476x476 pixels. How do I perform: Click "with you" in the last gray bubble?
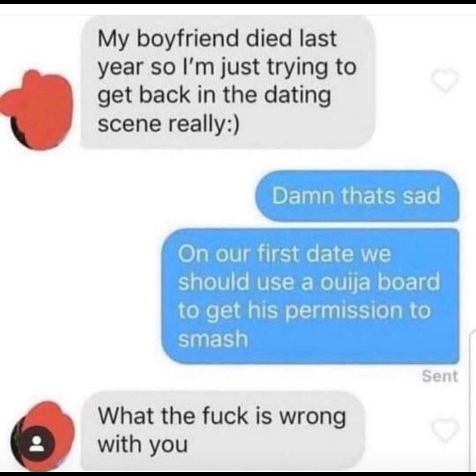click(143, 445)
